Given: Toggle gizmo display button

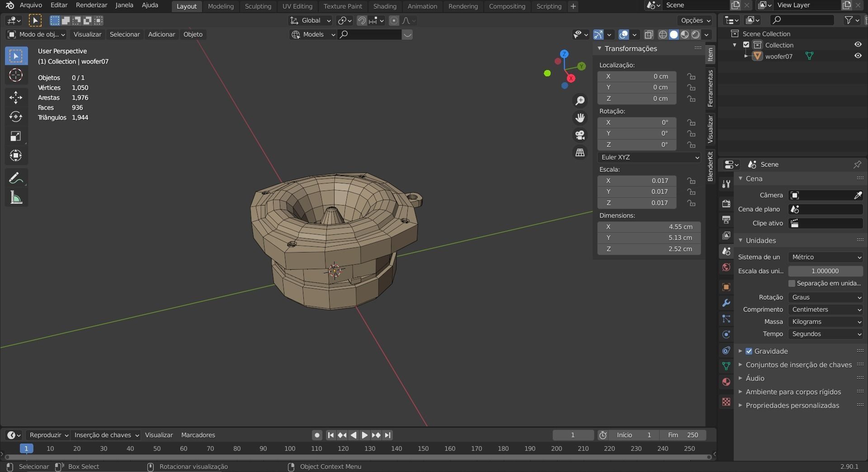Looking at the screenshot, I should tap(598, 34).
